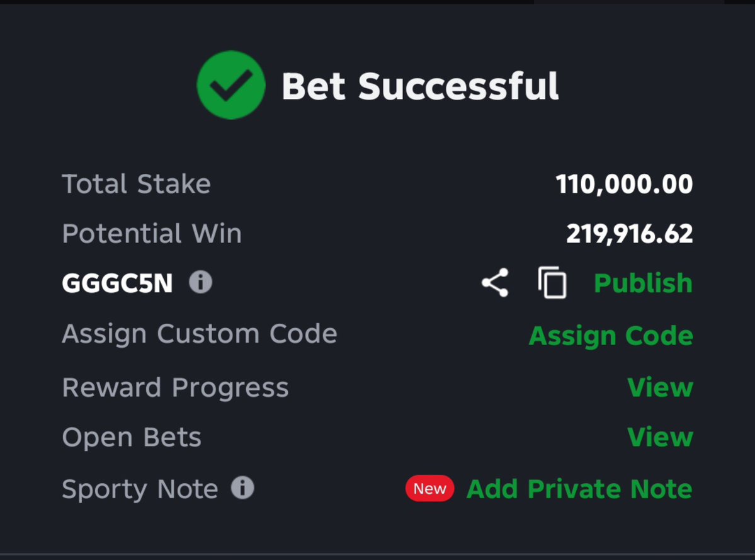Click the Sporty Note label
755x560 pixels.
click(140, 489)
